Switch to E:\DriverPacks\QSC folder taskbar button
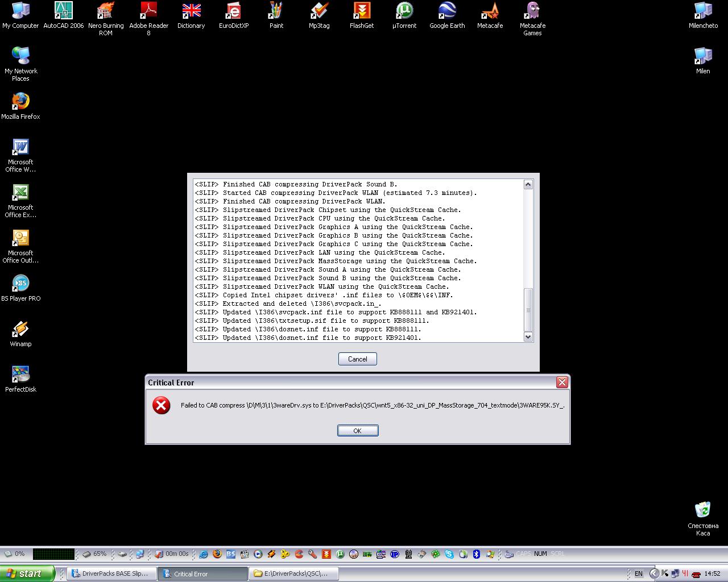Image resolution: width=728 pixels, height=582 pixels. [294, 573]
